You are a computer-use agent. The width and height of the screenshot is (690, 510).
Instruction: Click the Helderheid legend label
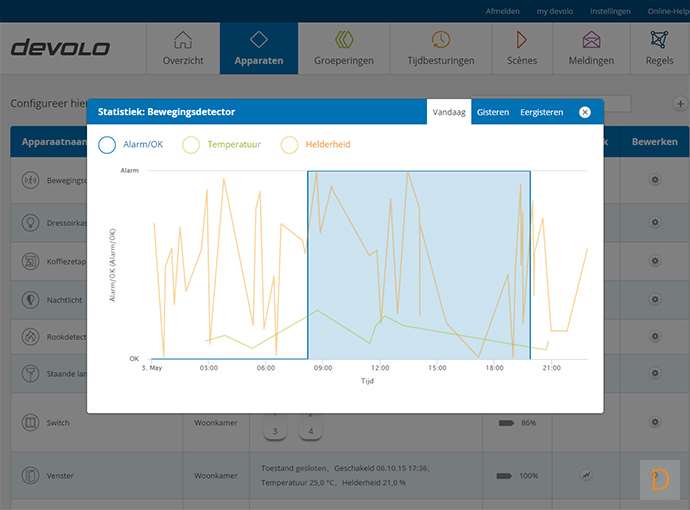point(328,144)
